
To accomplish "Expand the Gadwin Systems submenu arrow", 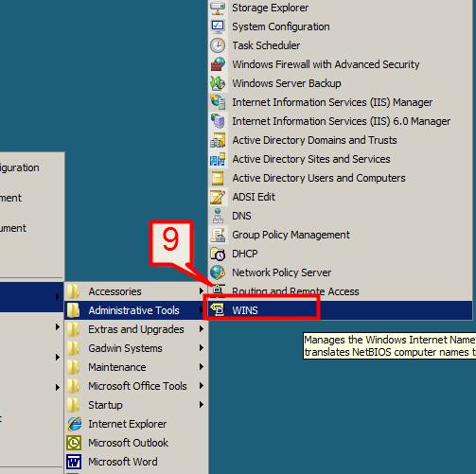I will point(202,347).
